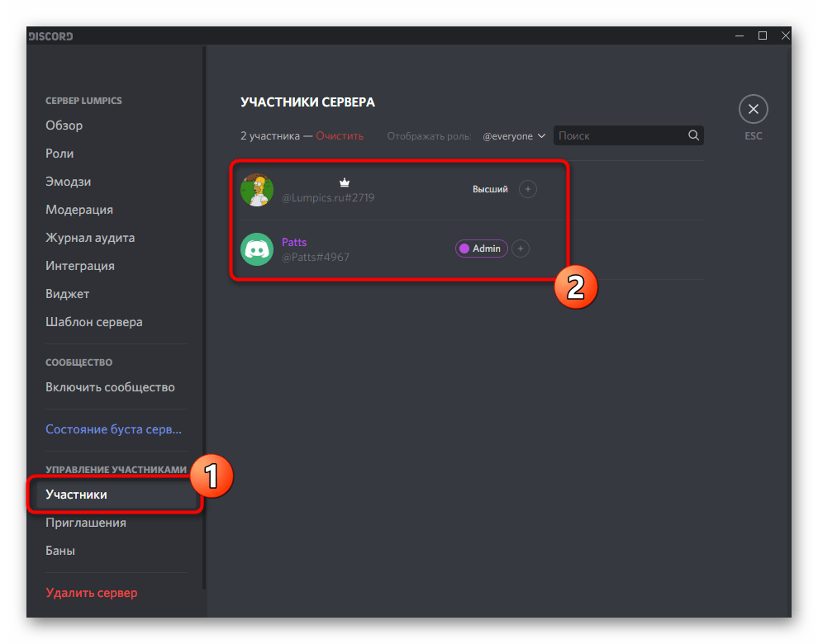Select Шаблон сервера menu item
The image size is (818, 644).
[94, 322]
